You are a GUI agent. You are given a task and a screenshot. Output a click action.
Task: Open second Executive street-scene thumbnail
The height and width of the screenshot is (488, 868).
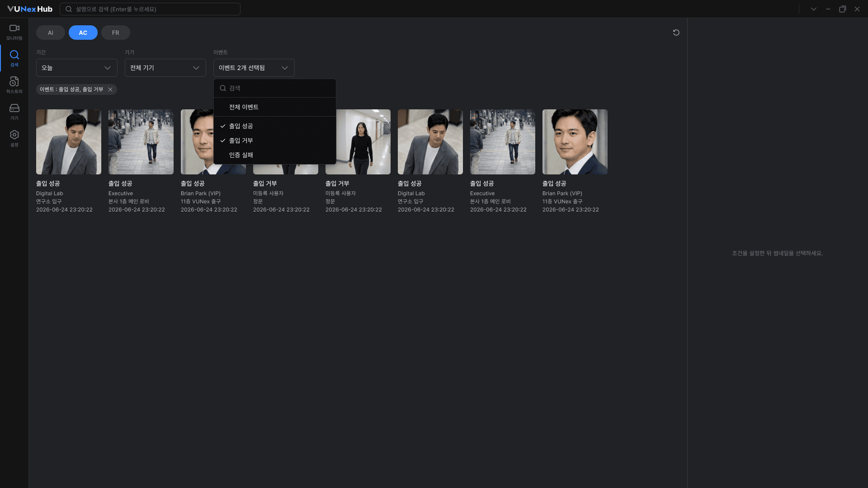(503, 142)
